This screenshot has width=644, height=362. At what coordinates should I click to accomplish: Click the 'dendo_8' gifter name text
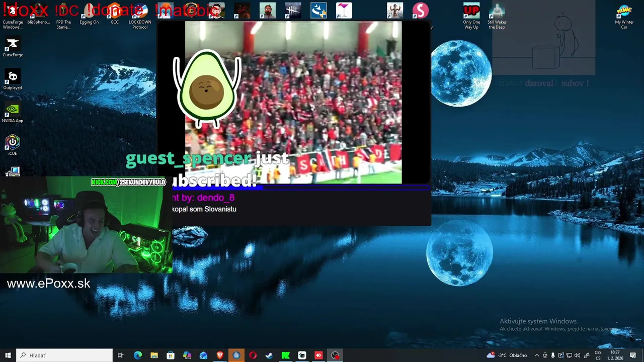pos(216,198)
